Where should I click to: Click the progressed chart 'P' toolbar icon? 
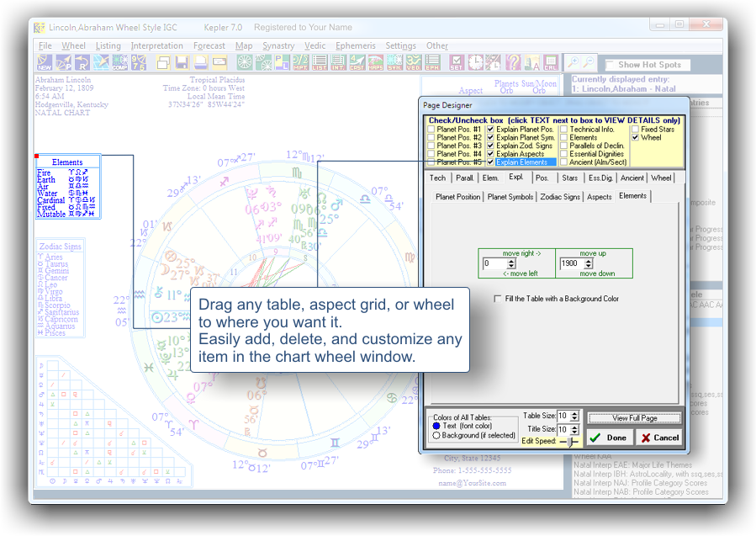(x=63, y=63)
